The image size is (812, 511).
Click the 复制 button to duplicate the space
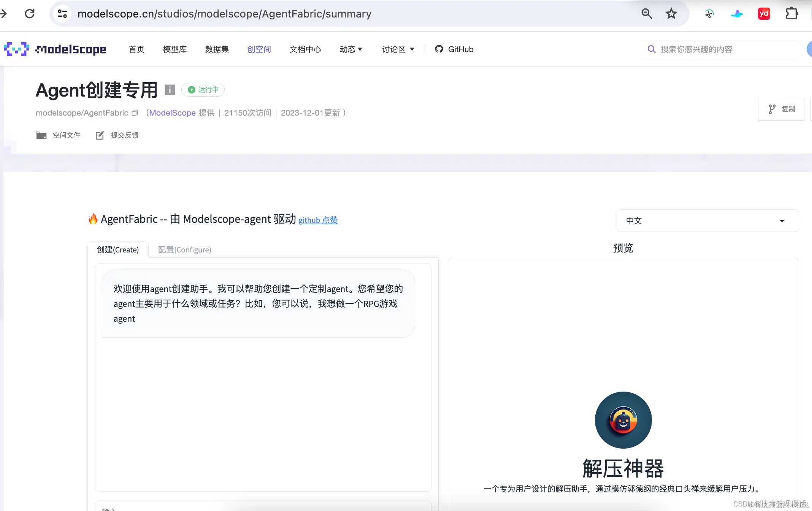781,109
